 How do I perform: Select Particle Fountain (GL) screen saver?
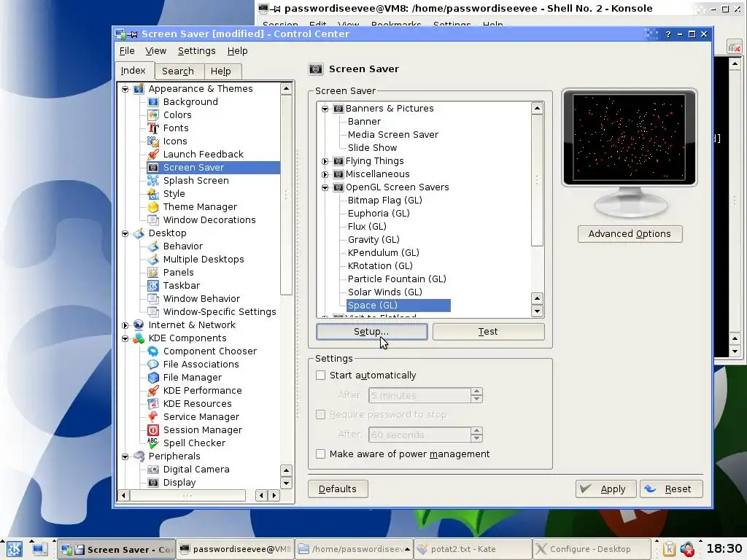click(397, 279)
